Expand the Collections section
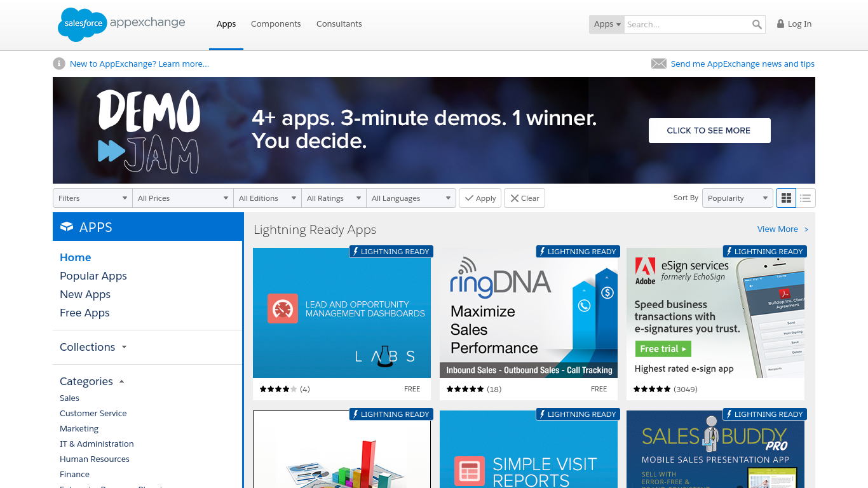 coord(93,347)
